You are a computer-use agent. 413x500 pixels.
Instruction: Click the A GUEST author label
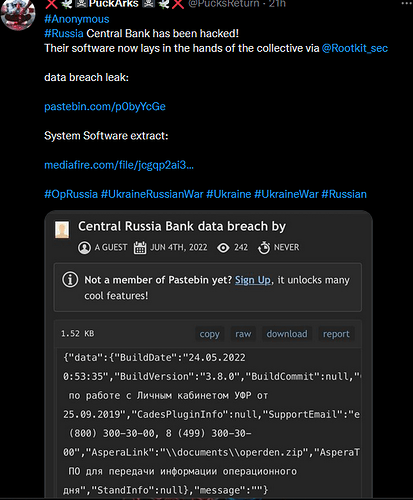pos(111,247)
